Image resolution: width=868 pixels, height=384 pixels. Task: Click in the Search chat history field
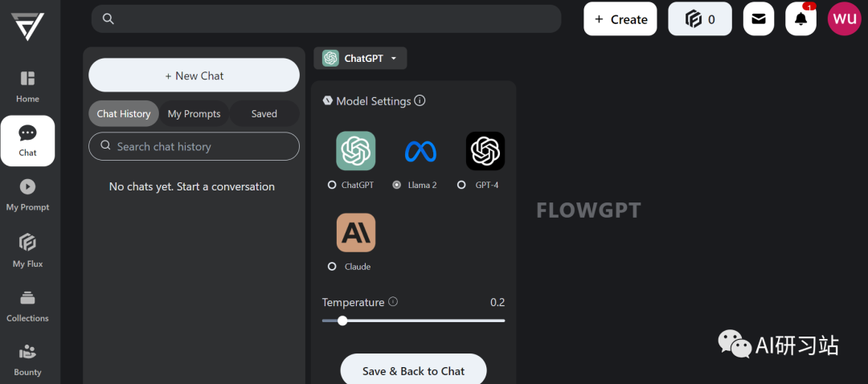point(194,146)
